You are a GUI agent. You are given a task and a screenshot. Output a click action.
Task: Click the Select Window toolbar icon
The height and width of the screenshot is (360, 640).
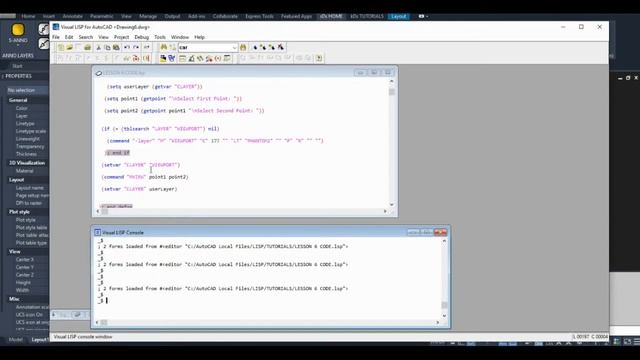171,58
